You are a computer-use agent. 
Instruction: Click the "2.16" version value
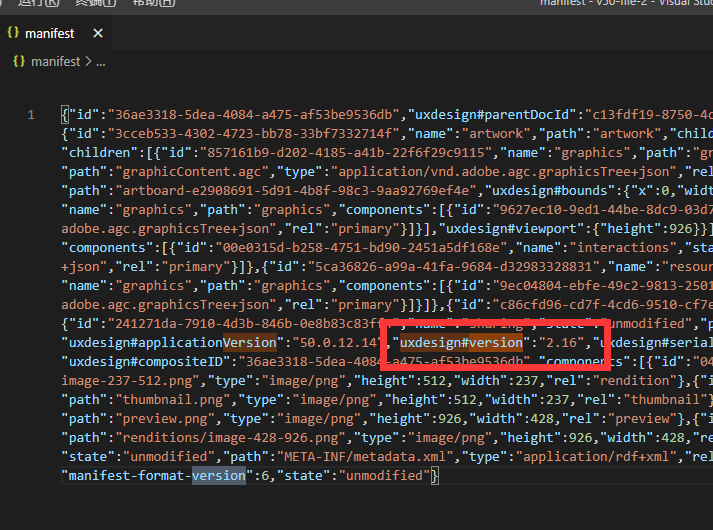coord(559,343)
